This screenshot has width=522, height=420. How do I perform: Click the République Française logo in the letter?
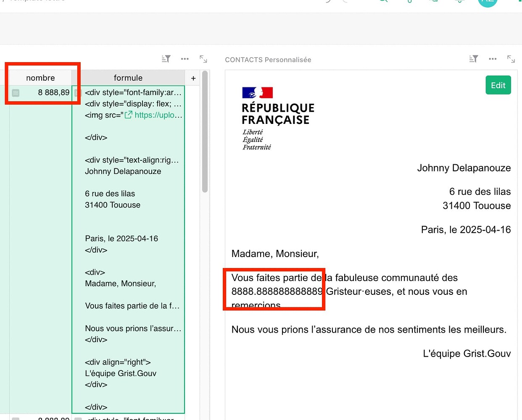[x=278, y=119]
